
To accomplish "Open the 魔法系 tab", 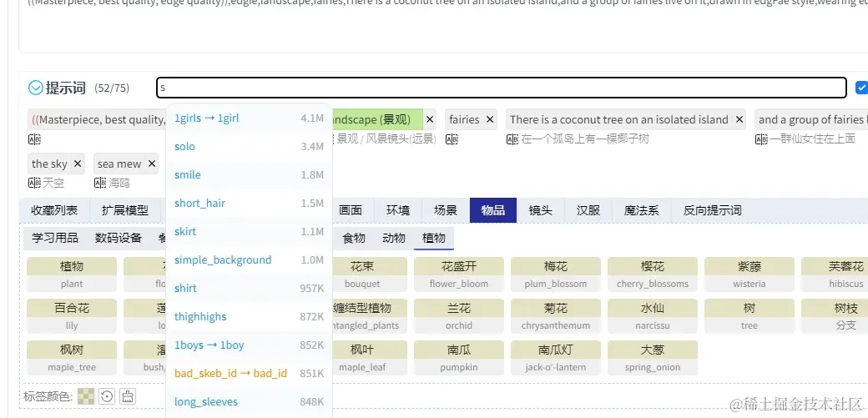I will click(x=642, y=210).
